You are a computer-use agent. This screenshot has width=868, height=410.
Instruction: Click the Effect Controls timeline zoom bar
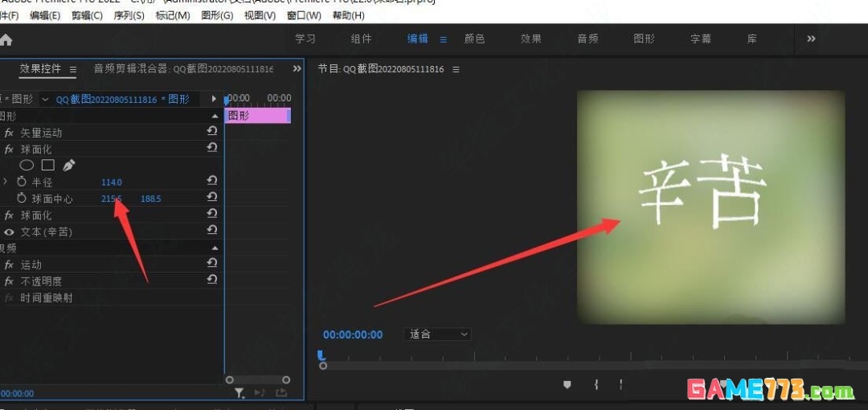click(x=257, y=379)
